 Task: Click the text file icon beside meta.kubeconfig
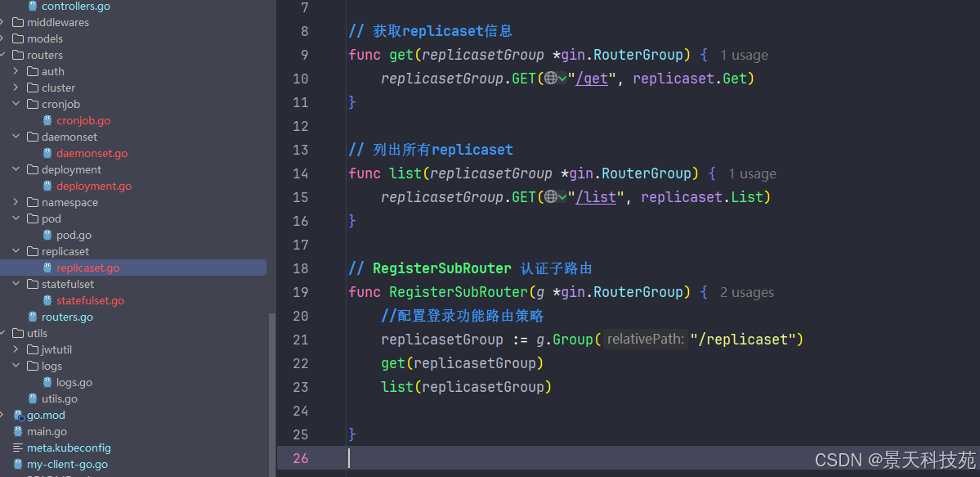point(18,448)
